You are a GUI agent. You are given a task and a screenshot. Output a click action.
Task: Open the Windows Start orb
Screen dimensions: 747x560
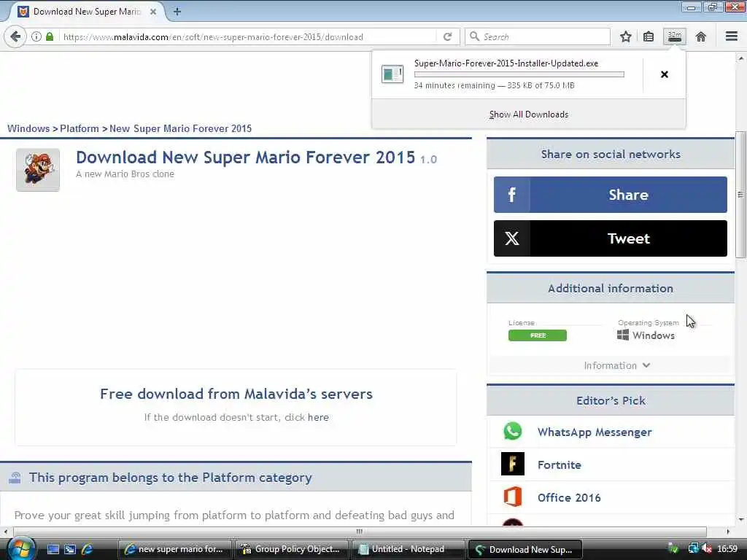(x=20, y=549)
